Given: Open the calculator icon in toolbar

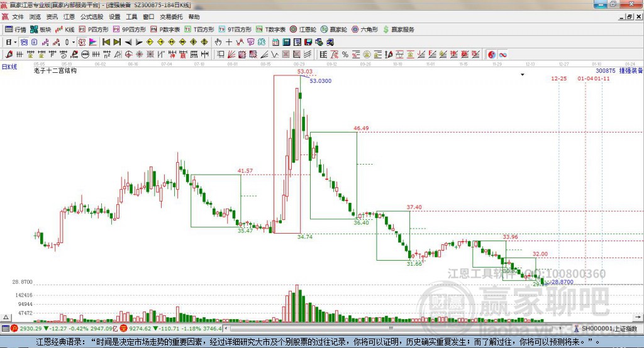Looking at the screenshot, I should [286, 42].
